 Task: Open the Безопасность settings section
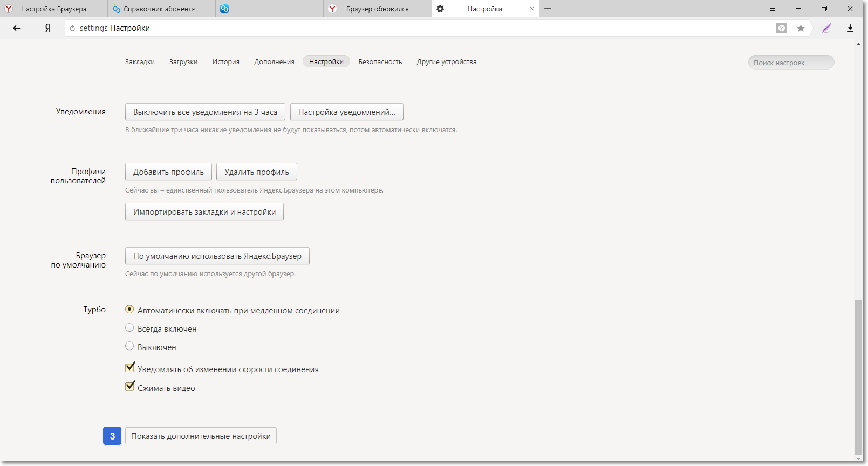(x=380, y=62)
